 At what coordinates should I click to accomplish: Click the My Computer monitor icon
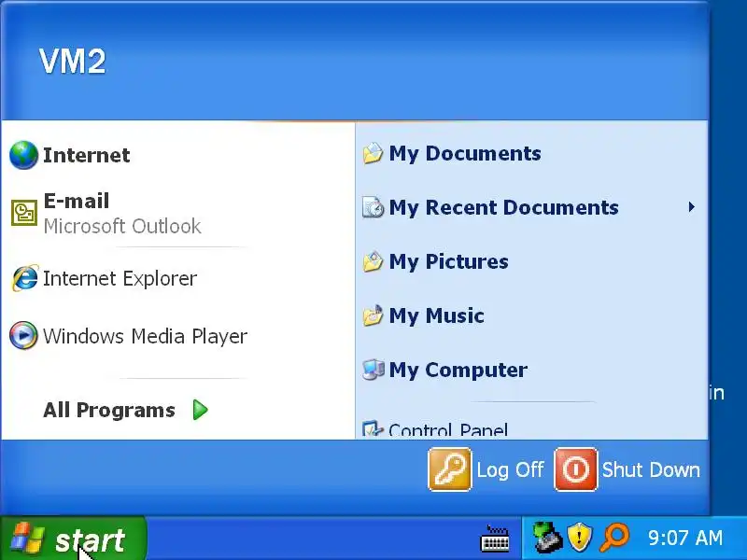373,370
